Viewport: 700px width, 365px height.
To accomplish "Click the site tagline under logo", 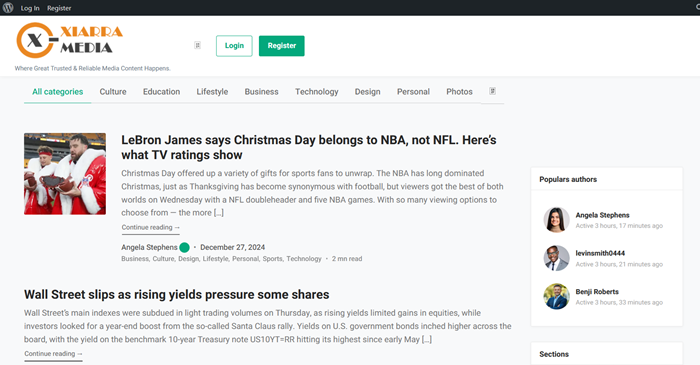I will [x=92, y=68].
